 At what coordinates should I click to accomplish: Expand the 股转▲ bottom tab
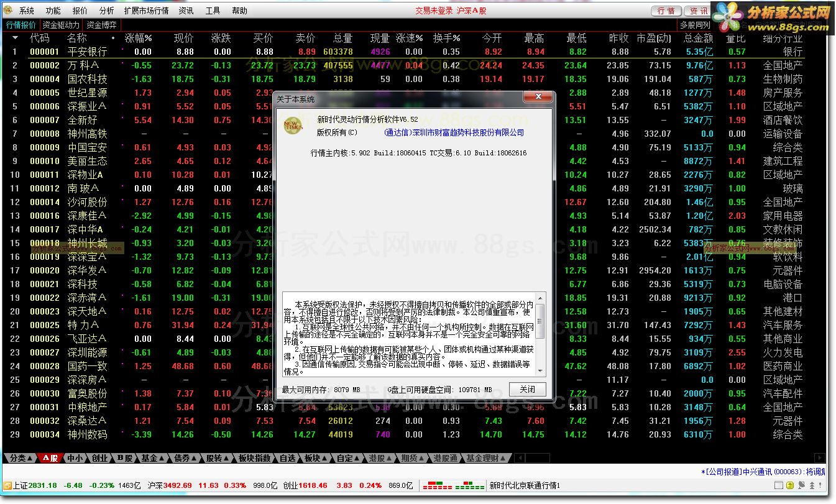218,458
